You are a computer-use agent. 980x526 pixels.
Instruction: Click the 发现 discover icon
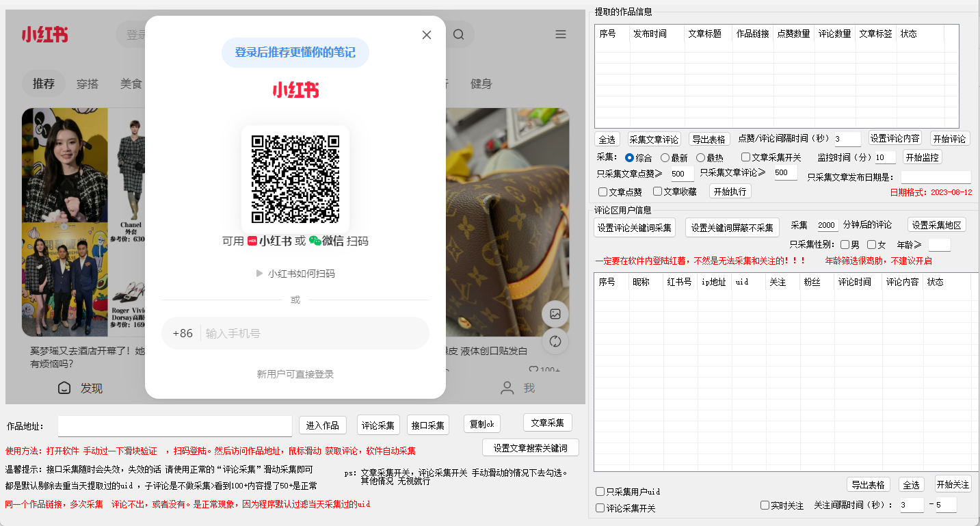pyautogui.click(x=64, y=389)
